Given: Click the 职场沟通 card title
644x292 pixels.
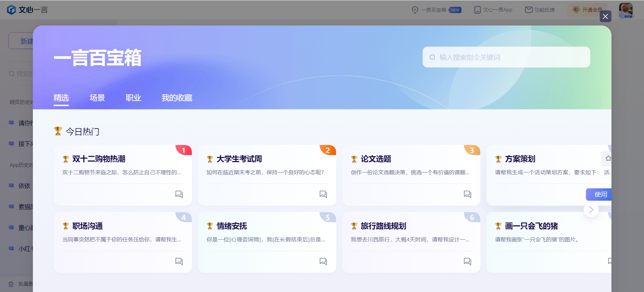Looking at the screenshot, I should coord(88,226).
